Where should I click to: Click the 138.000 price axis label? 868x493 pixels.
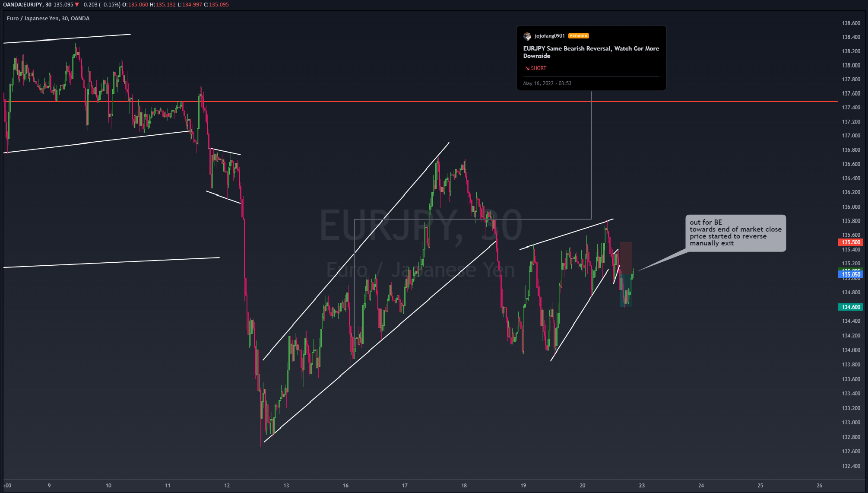[851, 65]
